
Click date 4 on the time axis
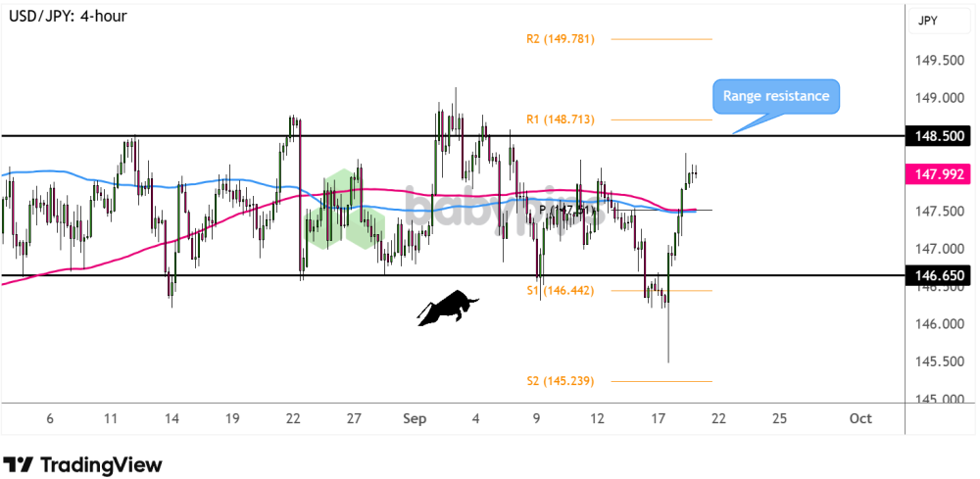click(x=476, y=418)
